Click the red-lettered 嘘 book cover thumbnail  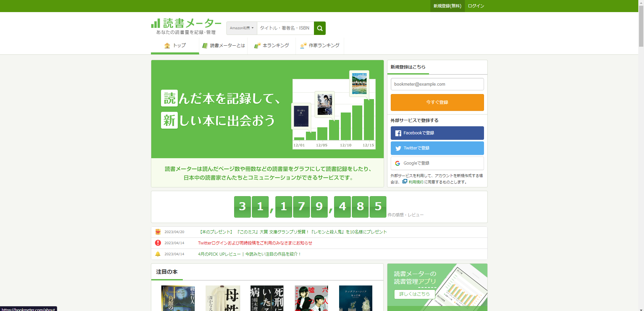tap(311, 298)
